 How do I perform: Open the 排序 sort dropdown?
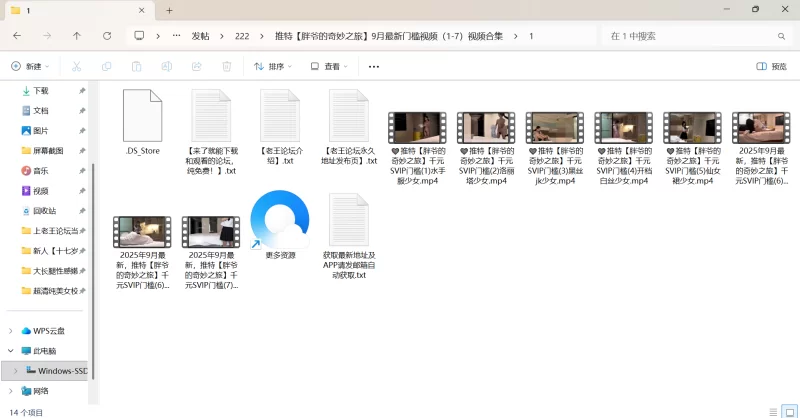click(274, 66)
